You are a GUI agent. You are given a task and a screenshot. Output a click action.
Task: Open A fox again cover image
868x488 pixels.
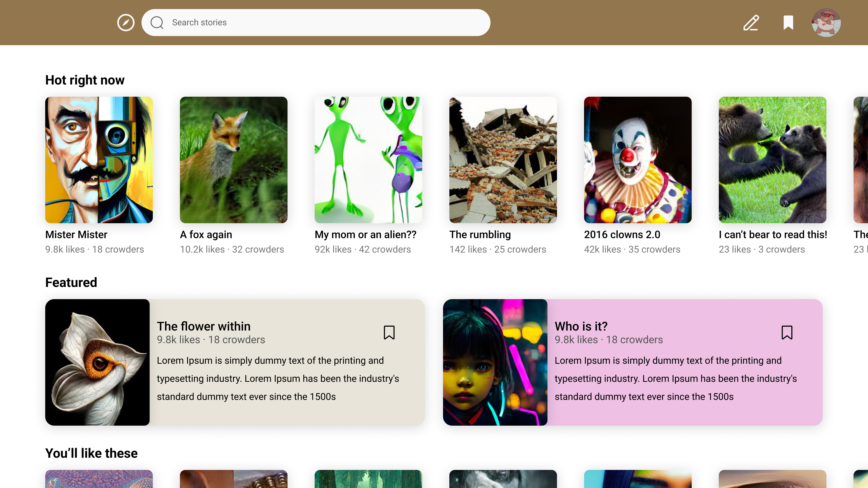(234, 160)
